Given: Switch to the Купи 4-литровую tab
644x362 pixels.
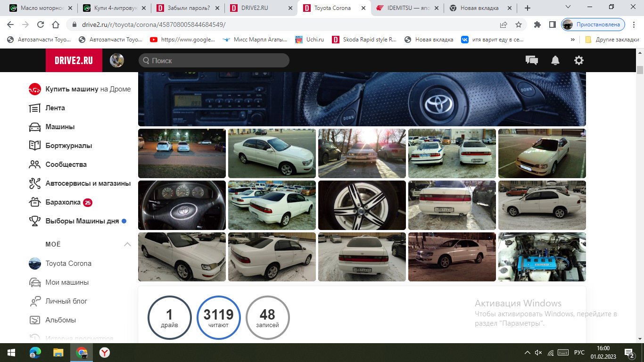Looking at the screenshot, I should pos(114,8).
